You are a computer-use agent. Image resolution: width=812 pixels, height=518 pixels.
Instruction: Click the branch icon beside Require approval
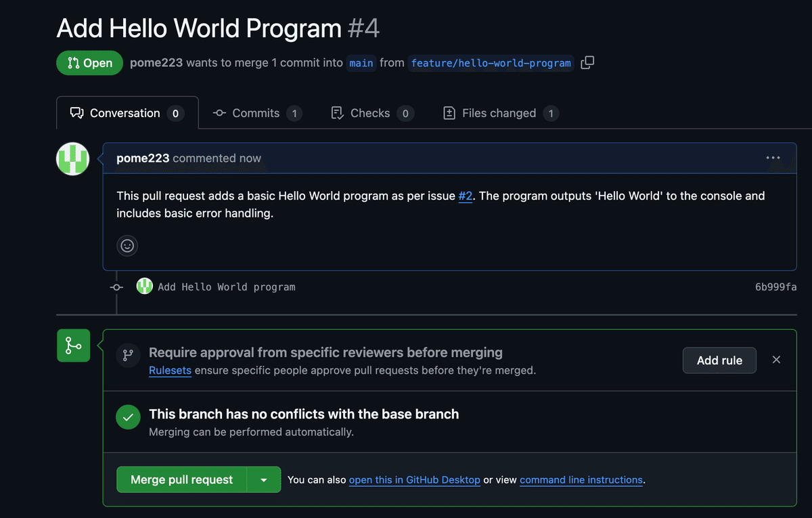128,355
